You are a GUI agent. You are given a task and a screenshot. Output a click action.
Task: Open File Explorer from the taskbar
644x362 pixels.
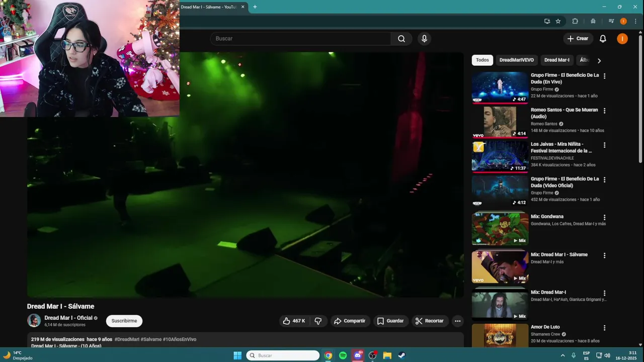pyautogui.click(x=387, y=355)
